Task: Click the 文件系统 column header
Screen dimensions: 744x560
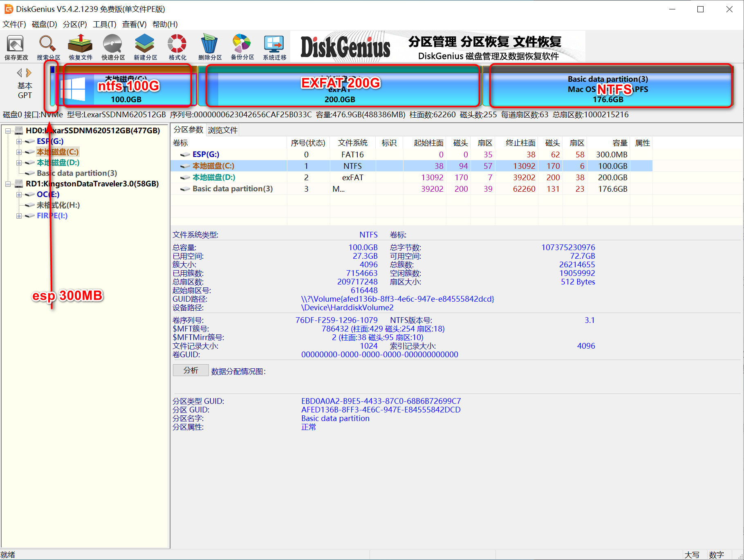Action: (x=353, y=143)
